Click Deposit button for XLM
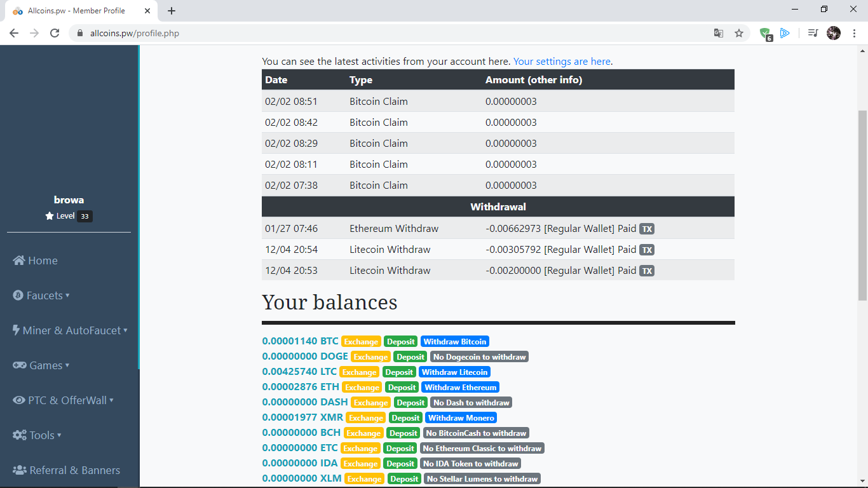 [404, 479]
